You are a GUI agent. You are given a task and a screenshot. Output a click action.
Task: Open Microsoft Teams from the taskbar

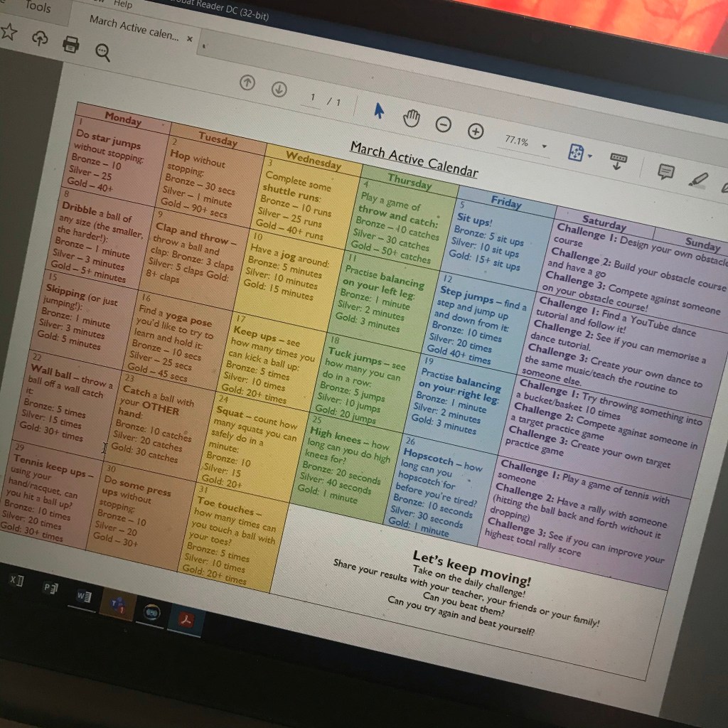pos(117,604)
